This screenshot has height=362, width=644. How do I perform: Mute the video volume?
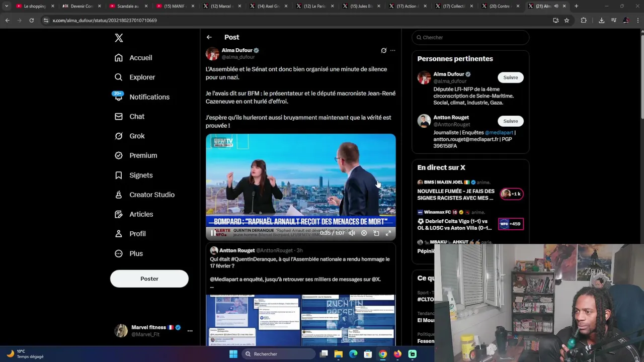(352, 233)
